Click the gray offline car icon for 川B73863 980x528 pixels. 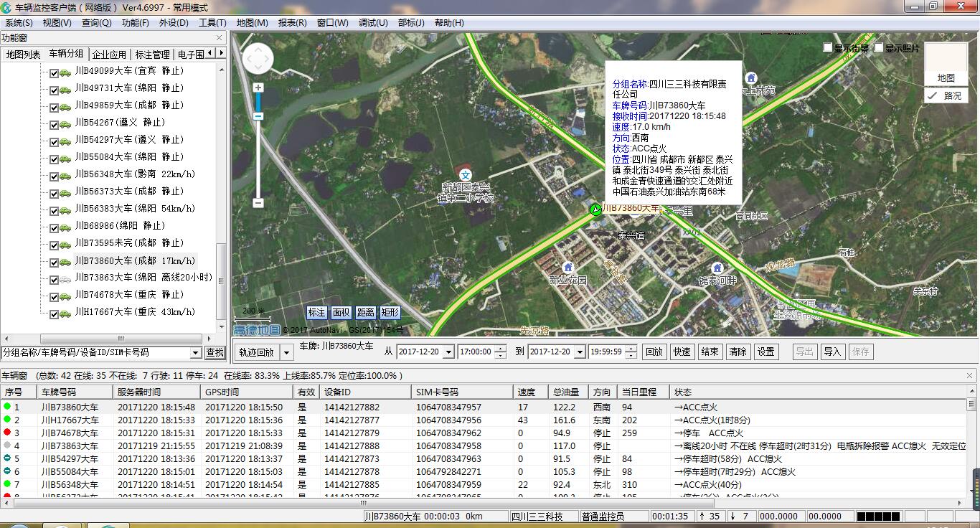tap(65, 278)
